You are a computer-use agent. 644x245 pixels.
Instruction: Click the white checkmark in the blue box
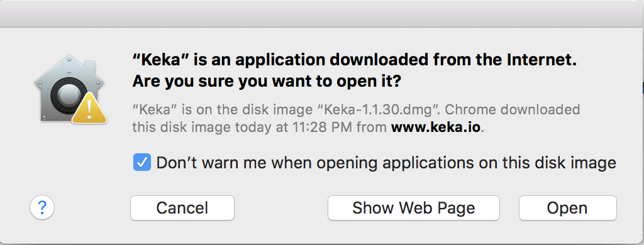point(142,163)
